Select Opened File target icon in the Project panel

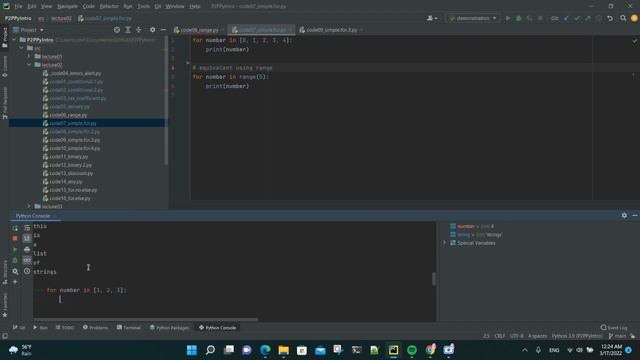[x=117, y=30]
